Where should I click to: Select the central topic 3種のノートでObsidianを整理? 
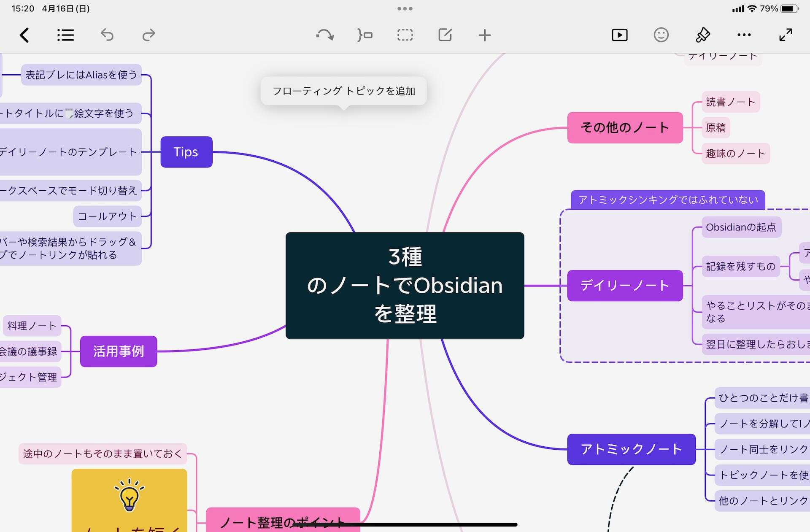tap(405, 286)
